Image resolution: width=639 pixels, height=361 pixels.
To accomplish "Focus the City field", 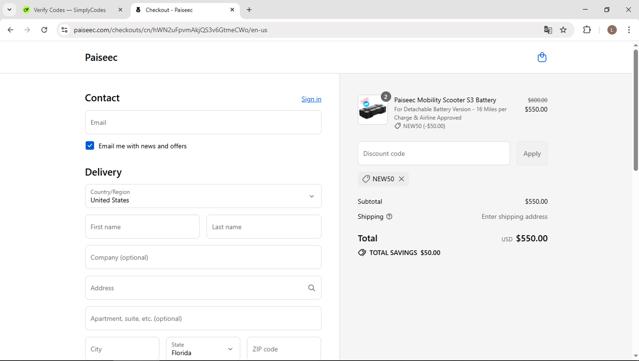I will 122,349.
